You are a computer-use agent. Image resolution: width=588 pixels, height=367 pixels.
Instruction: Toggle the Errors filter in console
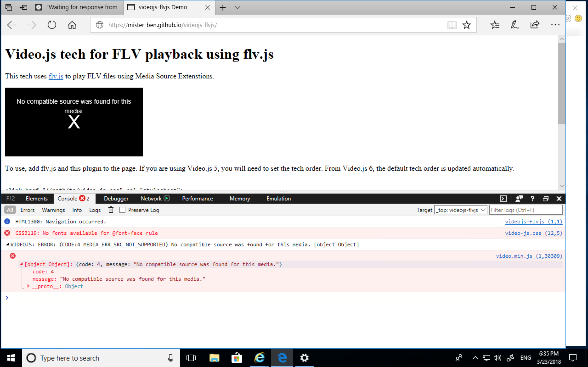click(27, 210)
